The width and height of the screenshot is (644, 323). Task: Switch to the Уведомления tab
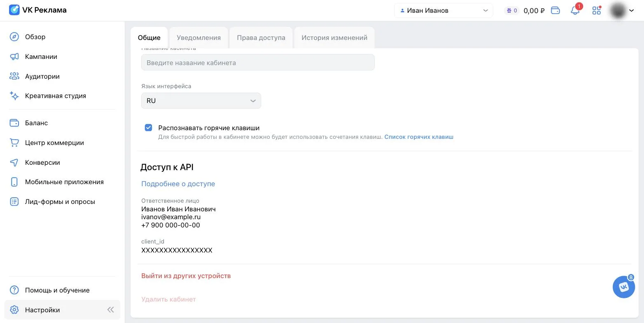[x=198, y=37]
